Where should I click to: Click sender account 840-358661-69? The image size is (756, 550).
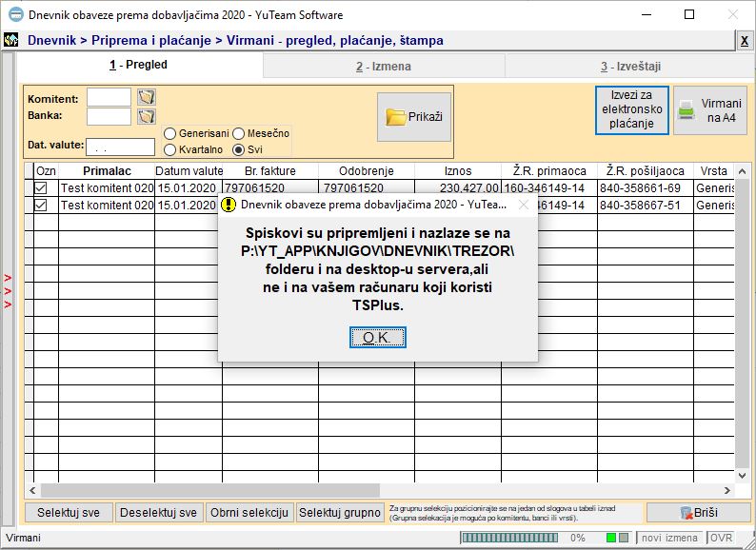tap(646, 188)
